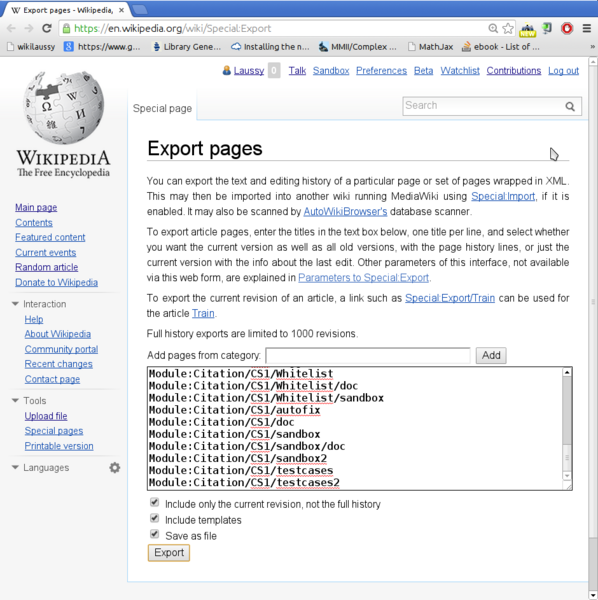Open the Laussy user page link
The image size is (598, 600).
(249, 71)
